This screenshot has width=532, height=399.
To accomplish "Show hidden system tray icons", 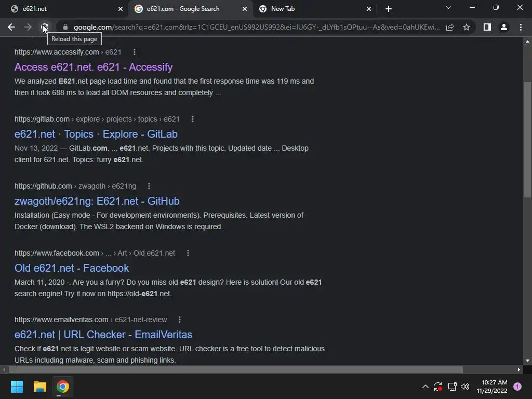I will pos(425,387).
